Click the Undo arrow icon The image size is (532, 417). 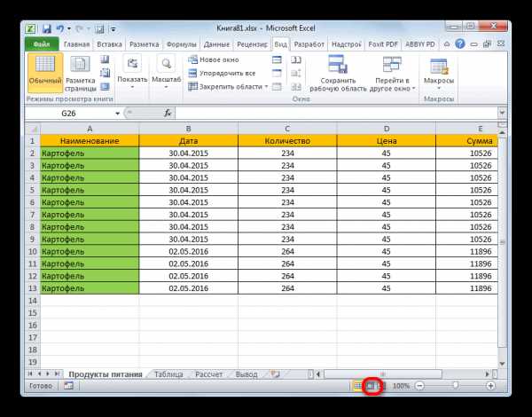tap(60, 29)
